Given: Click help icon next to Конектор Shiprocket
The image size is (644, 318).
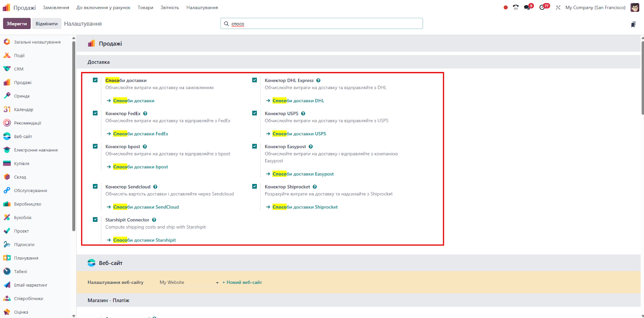Looking at the screenshot, I should pos(315,187).
